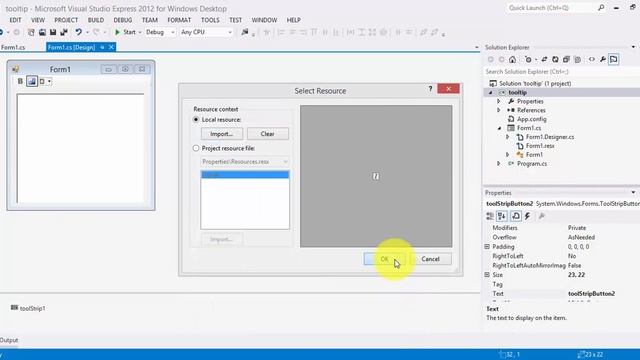Click the Clear button in Select Resource dialog
Screen dimensions: 640x360
[267, 134]
